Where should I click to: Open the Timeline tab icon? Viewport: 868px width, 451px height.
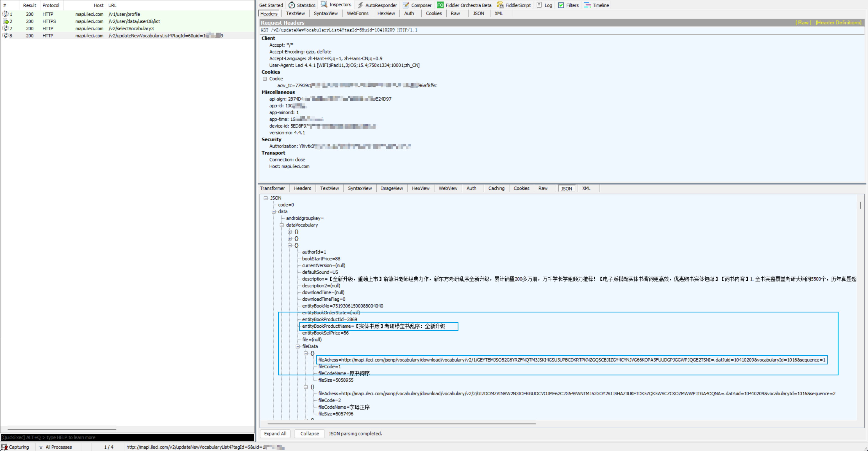point(587,5)
